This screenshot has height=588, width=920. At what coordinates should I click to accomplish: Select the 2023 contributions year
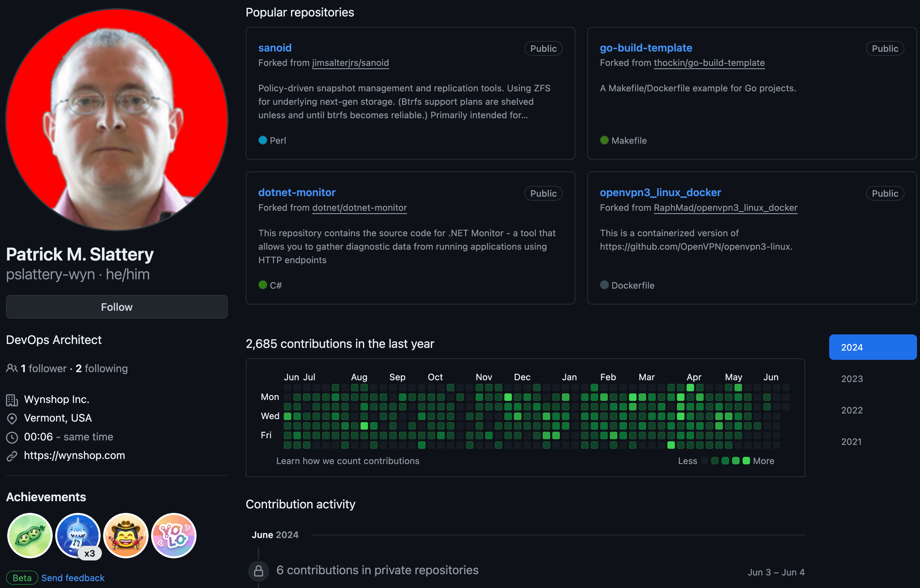click(x=852, y=378)
